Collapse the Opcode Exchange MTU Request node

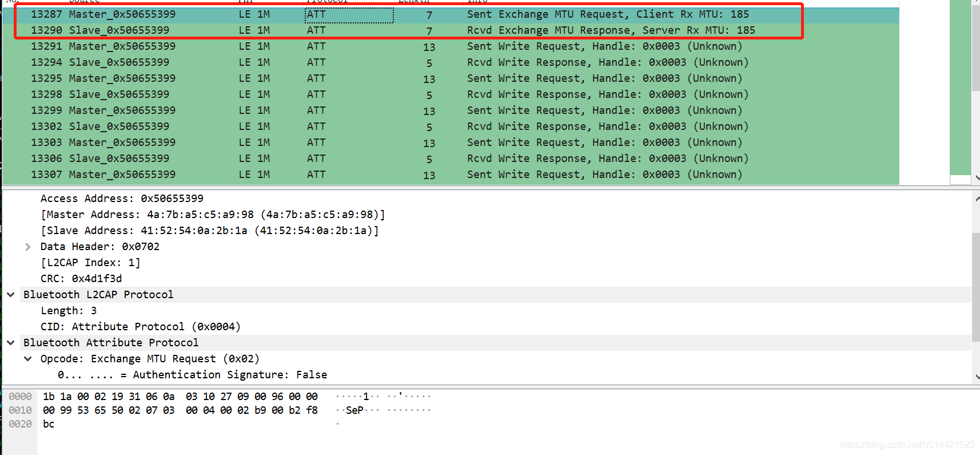click(27, 359)
